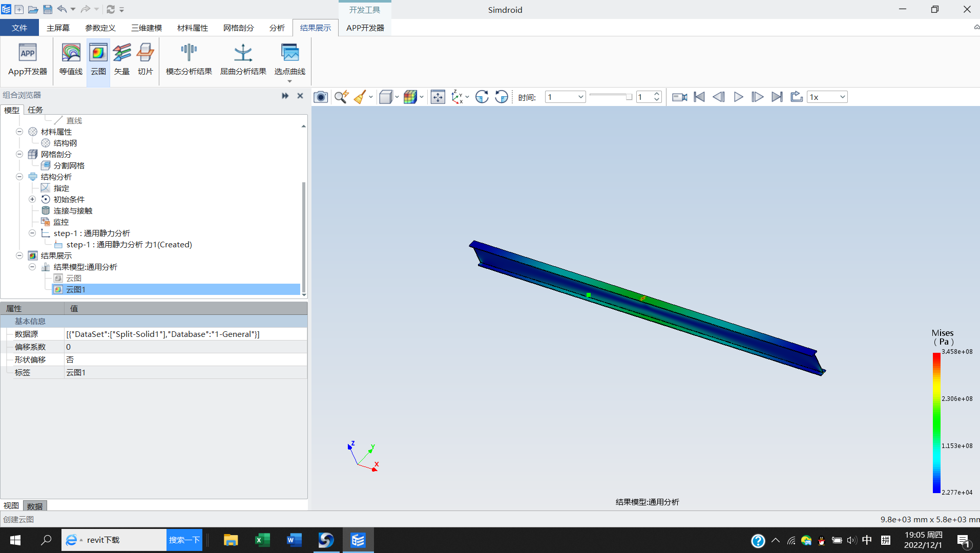Collapse the 结果展示 tree node
The width and height of the screenshot is (980, 553).
point(19,256)
